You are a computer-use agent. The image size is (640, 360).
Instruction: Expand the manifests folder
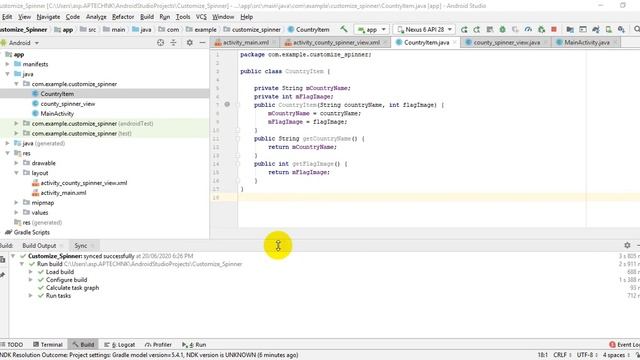click(x=7, y=64)
